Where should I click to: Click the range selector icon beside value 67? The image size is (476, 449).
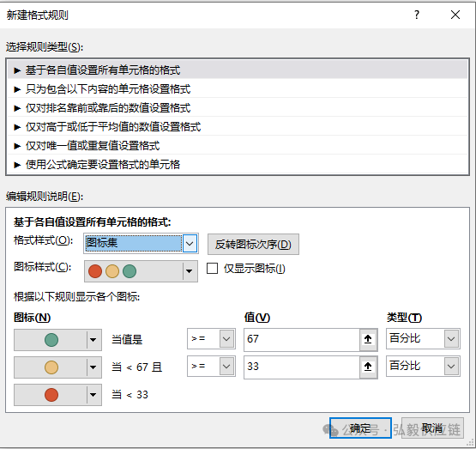[x=368, y=339]
